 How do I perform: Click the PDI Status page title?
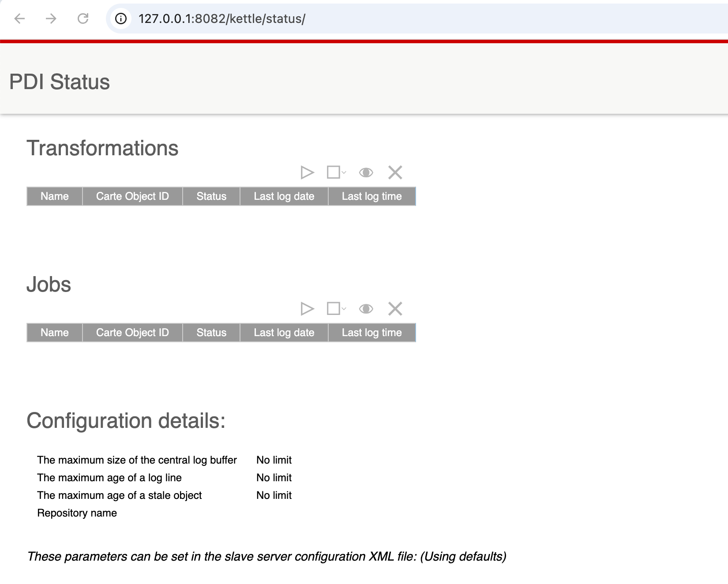click(x=60, y=82)
